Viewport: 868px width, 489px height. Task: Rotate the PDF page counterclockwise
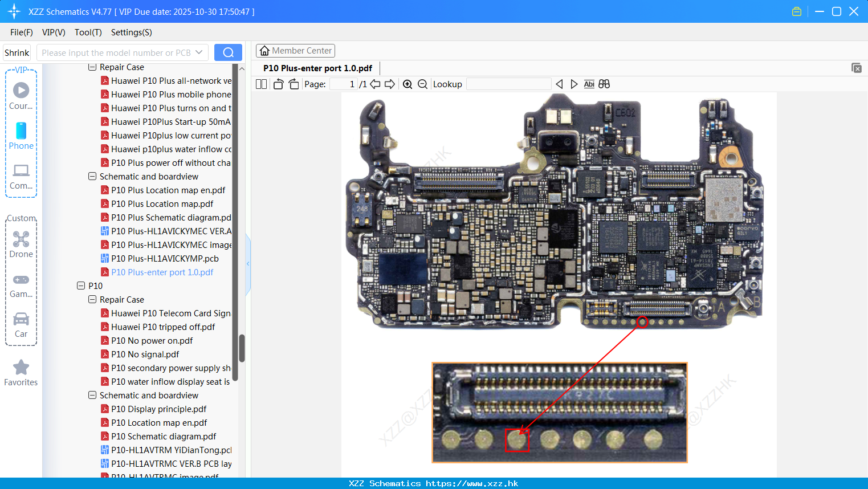pyautogui.click(x=279, y=84)
